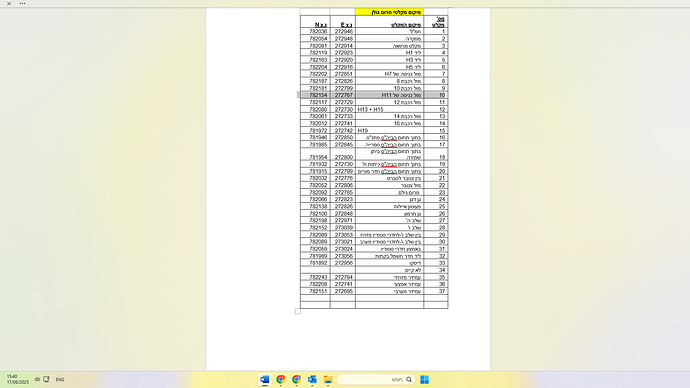Click the '781989' cell in row 32
This screenshot has height=388, width=690.
pyautogui.click(x=315, y=256)
